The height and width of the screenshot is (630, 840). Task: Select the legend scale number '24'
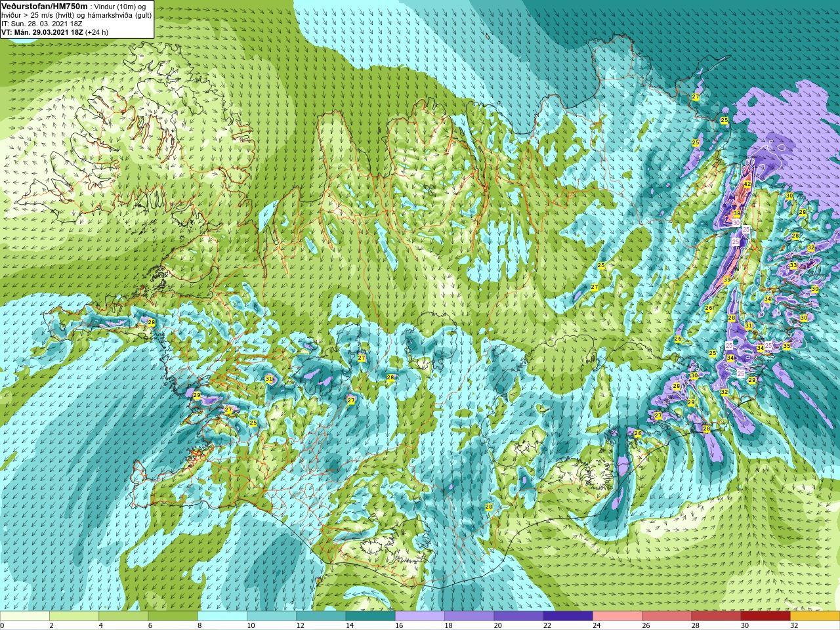pos(597,626)
